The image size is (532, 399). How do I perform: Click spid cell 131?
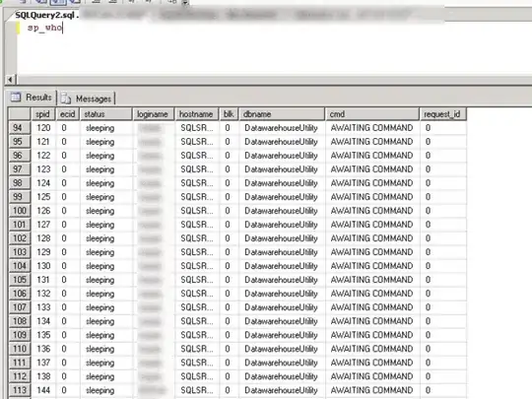(x=43, y=280)
